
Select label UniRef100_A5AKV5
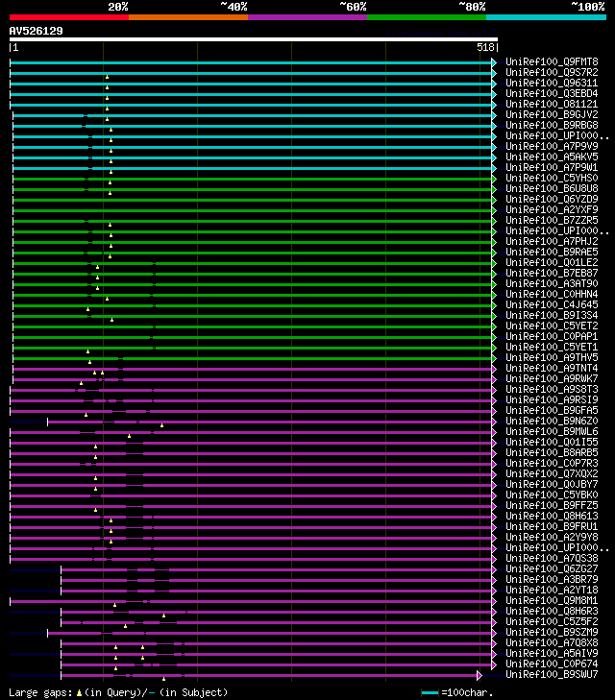coord(552,157)
